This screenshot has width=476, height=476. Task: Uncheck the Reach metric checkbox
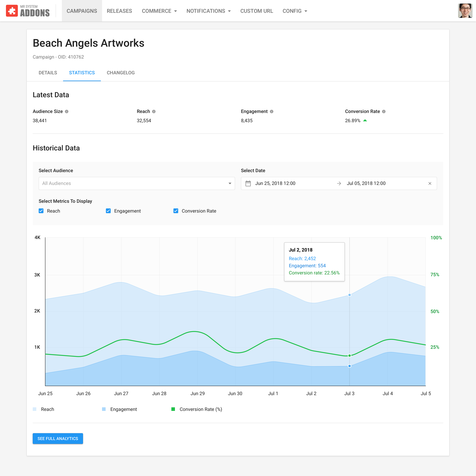click(41, 211)
